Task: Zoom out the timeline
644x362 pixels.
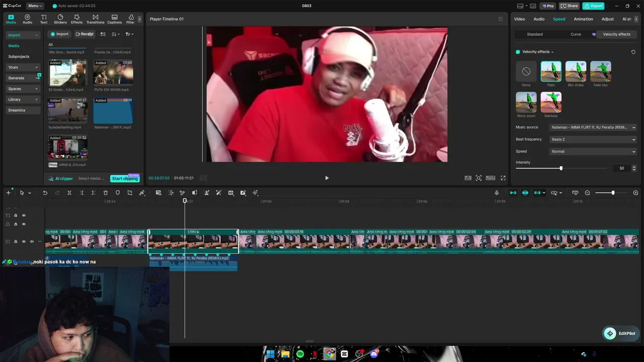Action: pos(587,193)
